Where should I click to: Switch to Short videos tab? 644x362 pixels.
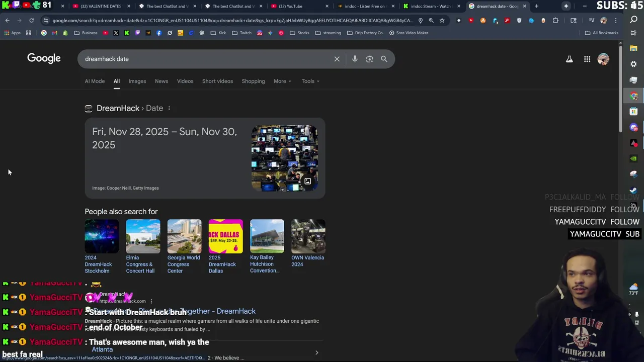(x=217, y=81)
